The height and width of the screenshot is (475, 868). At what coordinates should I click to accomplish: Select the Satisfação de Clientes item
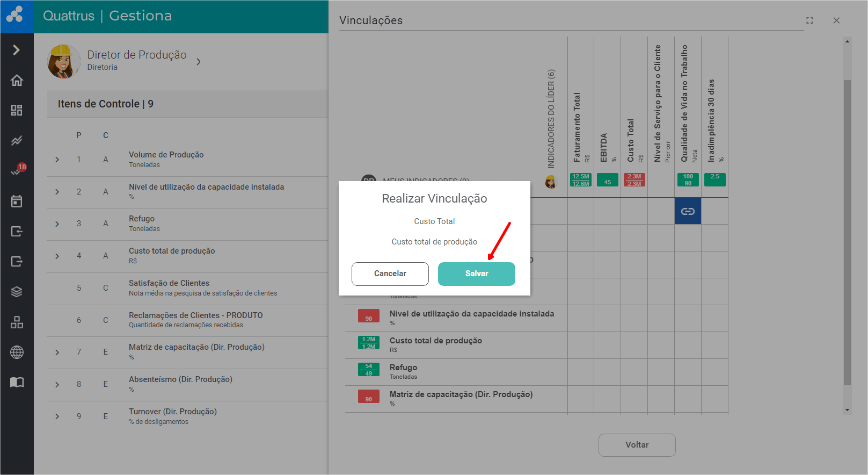click(169, 283)
